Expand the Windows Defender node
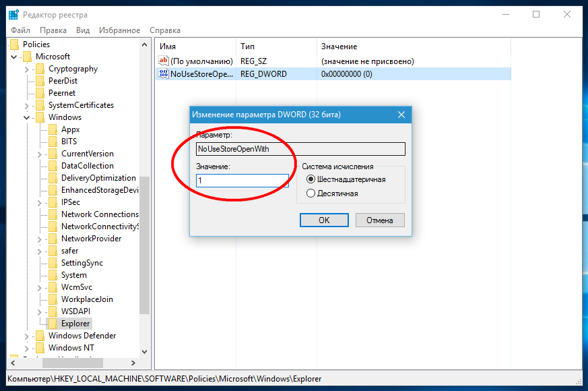The height and width of the screenshot is (391, 588). coord(27,336)
